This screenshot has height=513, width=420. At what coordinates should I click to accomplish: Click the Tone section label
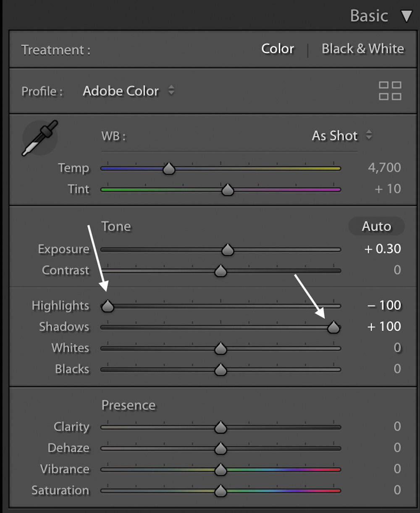[116, 226]
